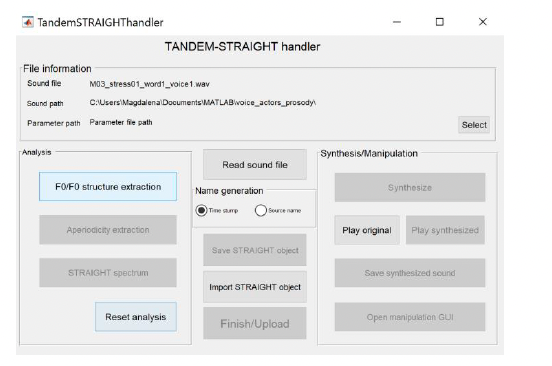Click Reset analysis
The height and width of the screenshot is (366, 552).
[136, 317]
